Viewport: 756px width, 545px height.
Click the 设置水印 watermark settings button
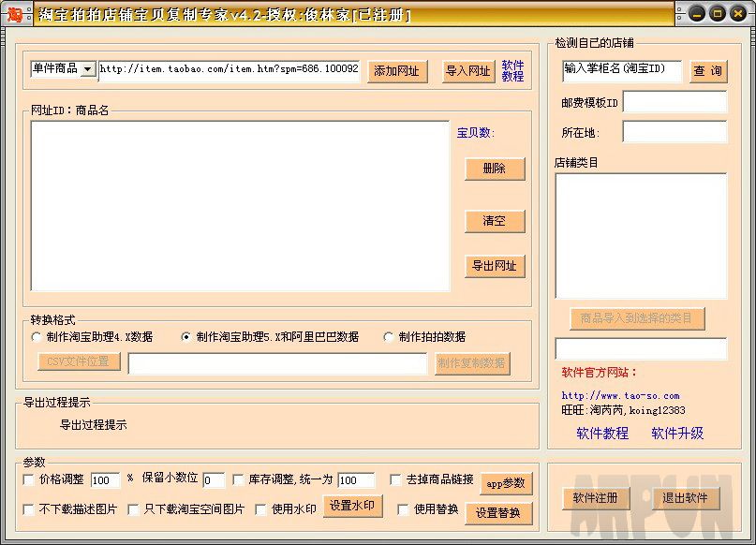point(351,510)
